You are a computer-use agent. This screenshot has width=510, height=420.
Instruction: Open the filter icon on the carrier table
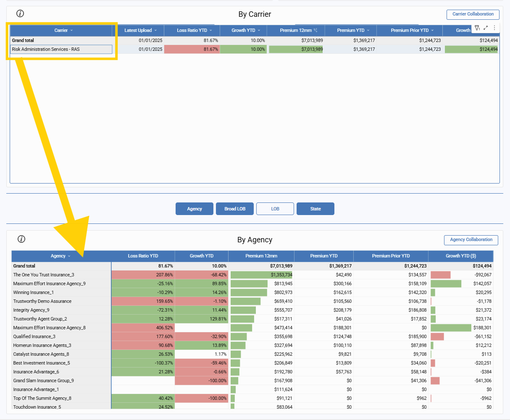(x=477, y=28)
